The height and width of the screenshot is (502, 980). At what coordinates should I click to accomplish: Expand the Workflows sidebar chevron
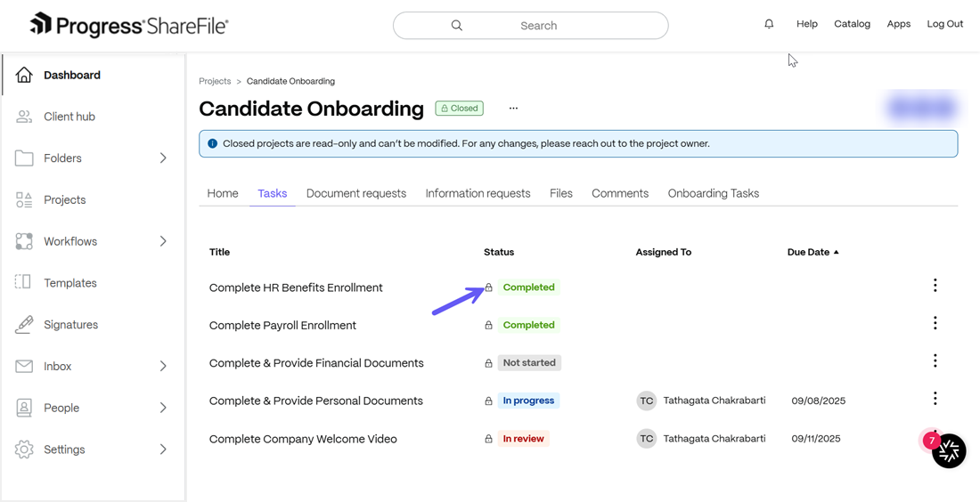pos(163,241)
